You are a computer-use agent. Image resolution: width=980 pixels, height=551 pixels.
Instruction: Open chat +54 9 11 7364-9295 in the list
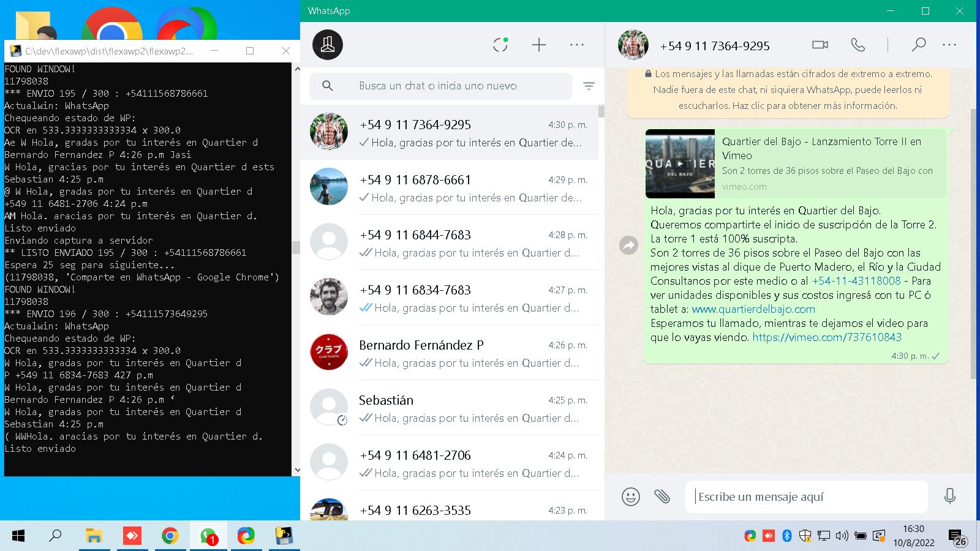[449, 132]
